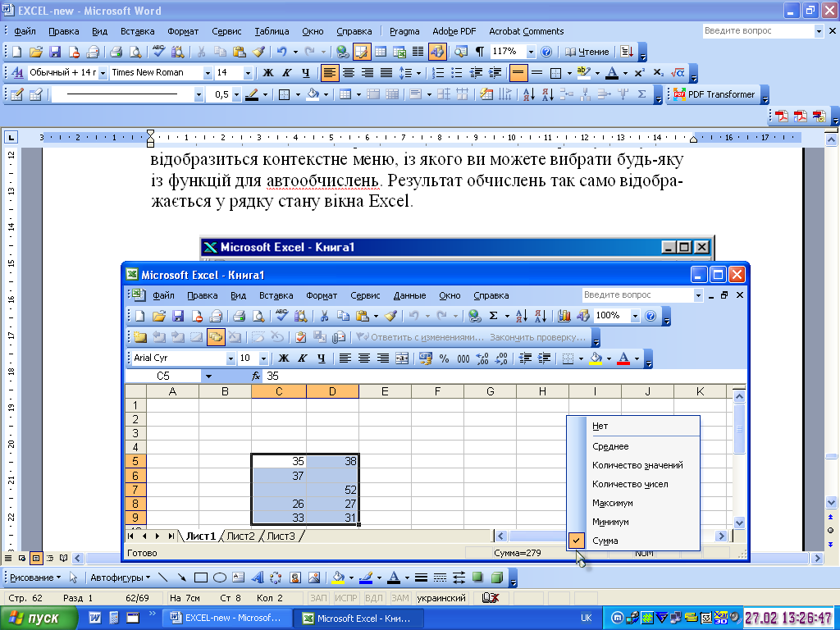This screenshot has width=840, height=630.
Task: Open the Рисование drawing menu button
Action: [35, 577]
